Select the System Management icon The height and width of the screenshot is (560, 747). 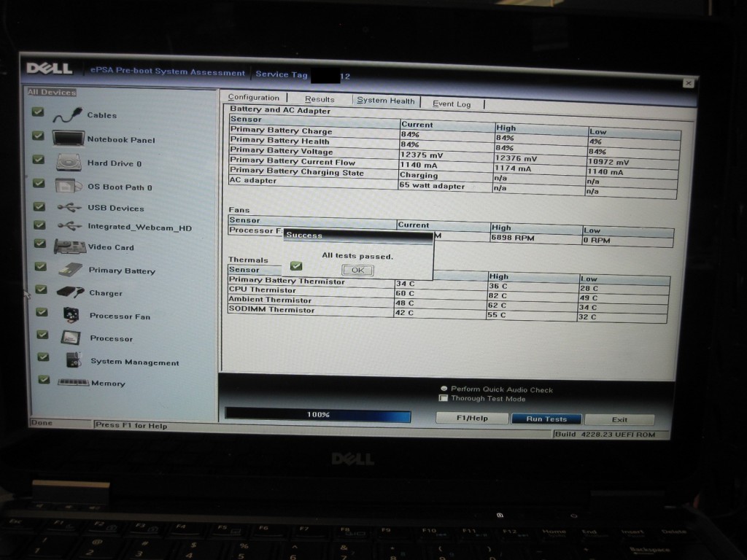74,359
